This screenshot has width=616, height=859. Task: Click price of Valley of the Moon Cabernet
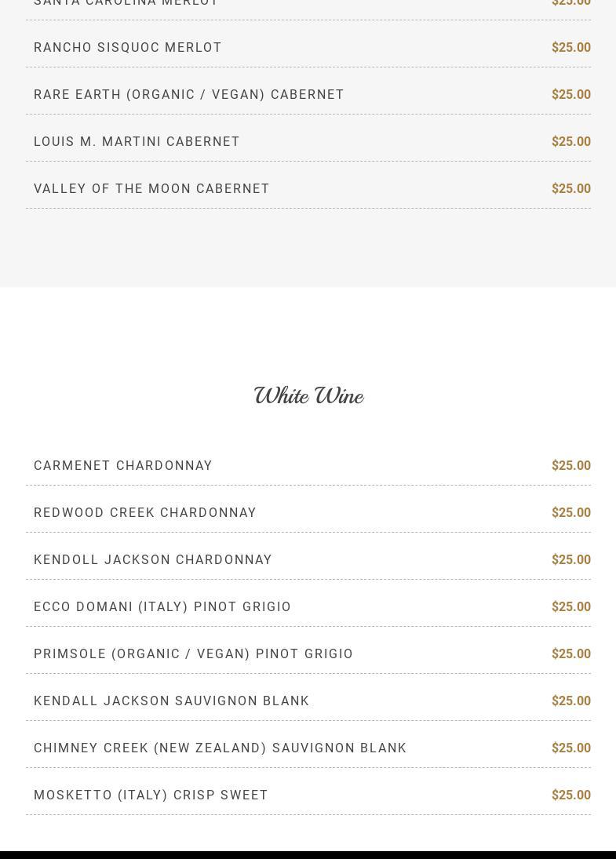[570, 189]
